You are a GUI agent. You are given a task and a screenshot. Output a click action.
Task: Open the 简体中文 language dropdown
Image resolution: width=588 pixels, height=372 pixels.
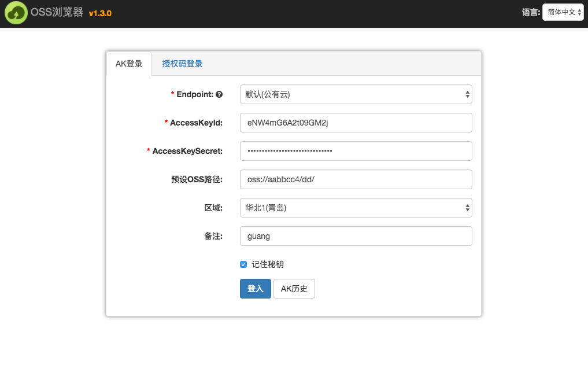click(562, 12)
